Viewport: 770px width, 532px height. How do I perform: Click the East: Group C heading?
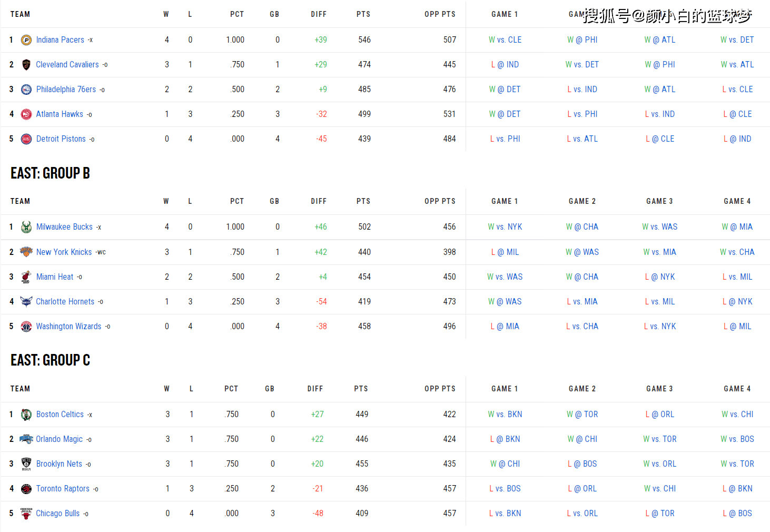point(51,360)
